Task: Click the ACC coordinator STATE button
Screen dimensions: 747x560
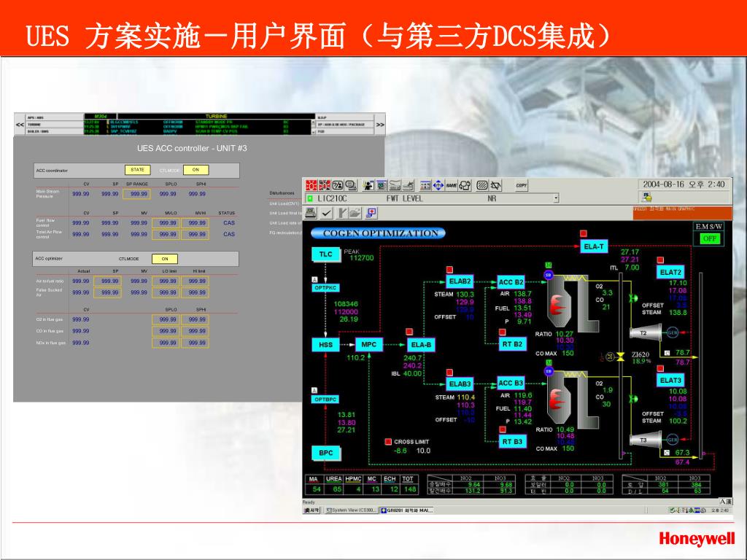Action: [x=138, y=169]
